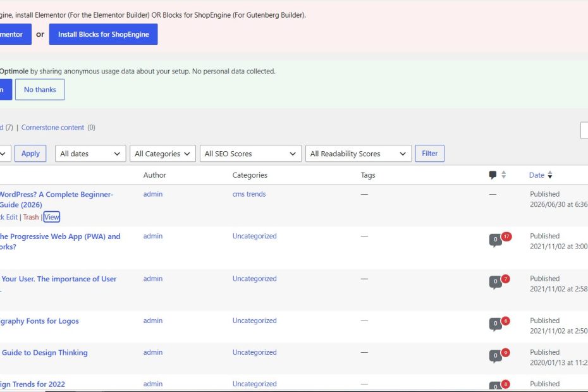Viewport: 588px width, 392px height.
Task: Click the 7 pending comments badge
Action: click(x=506, y=279)
